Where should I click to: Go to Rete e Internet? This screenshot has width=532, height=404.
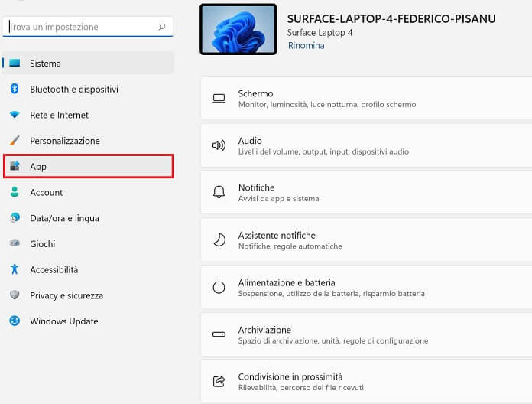click(x=88, y=115)
